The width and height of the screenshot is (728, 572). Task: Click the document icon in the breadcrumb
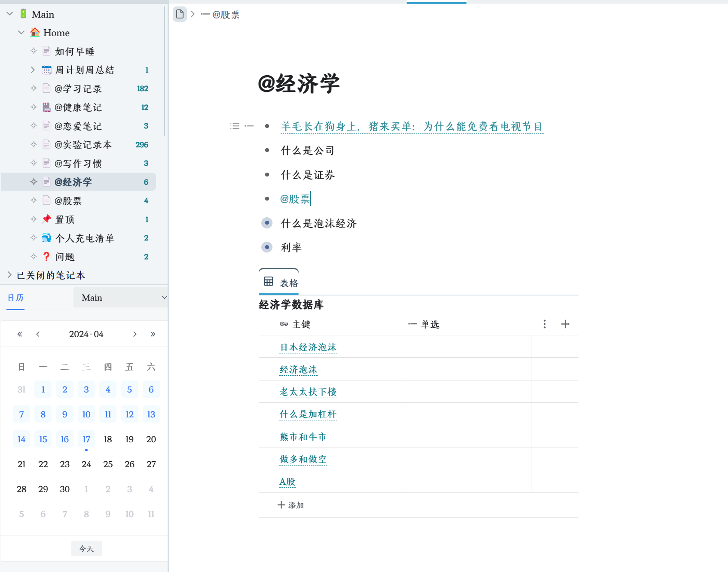pos(180,14)
